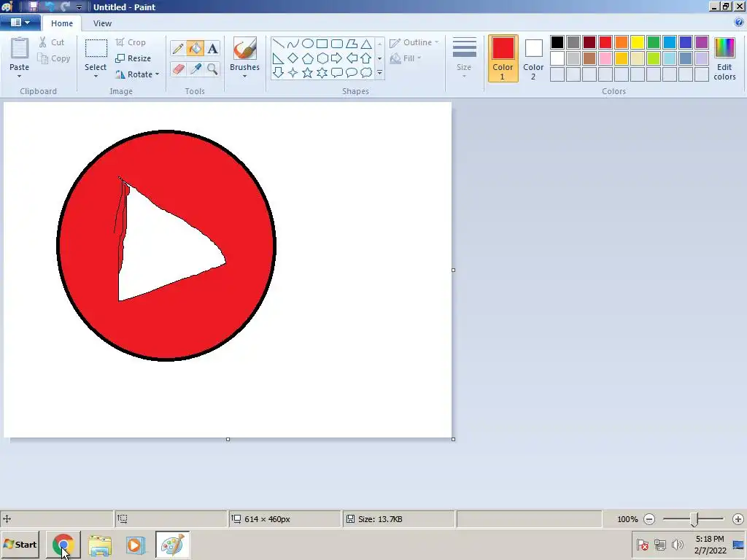Choose the Left arrow shape
Viewport: 747px width, 560px height.
pos(352,58)
